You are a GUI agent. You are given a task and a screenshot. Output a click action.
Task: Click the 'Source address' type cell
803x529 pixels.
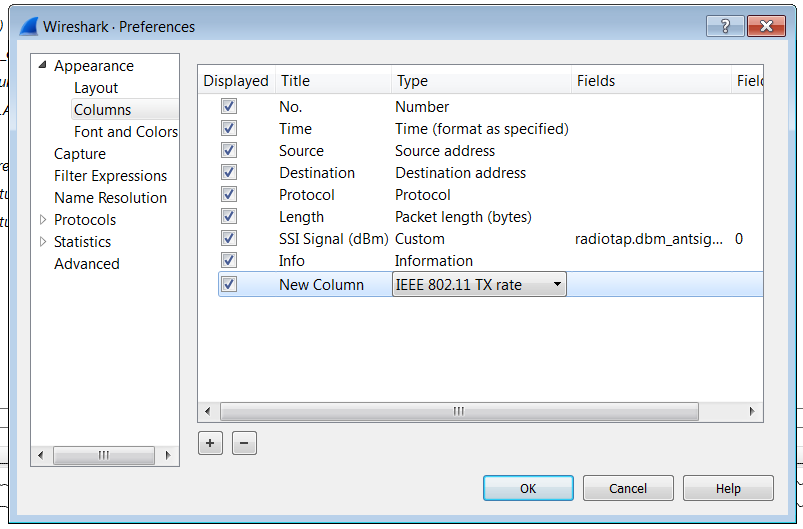point(445,151)
